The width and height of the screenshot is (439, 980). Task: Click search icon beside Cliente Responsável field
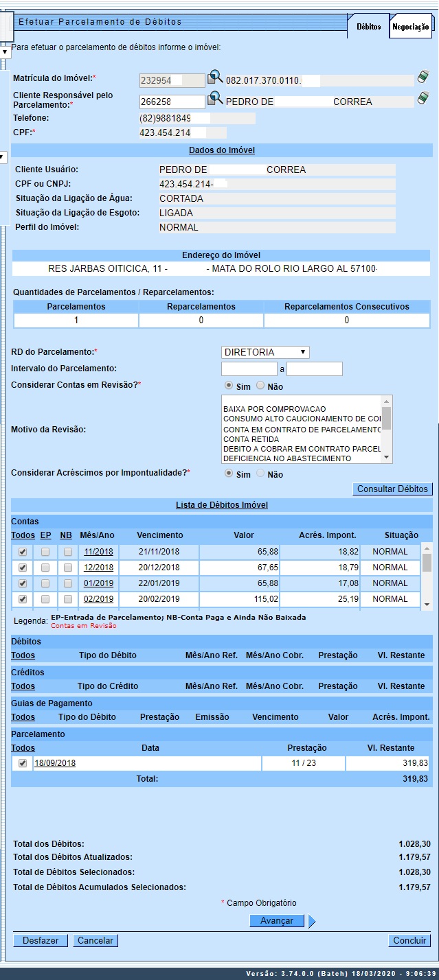click(x=216, y=99)
